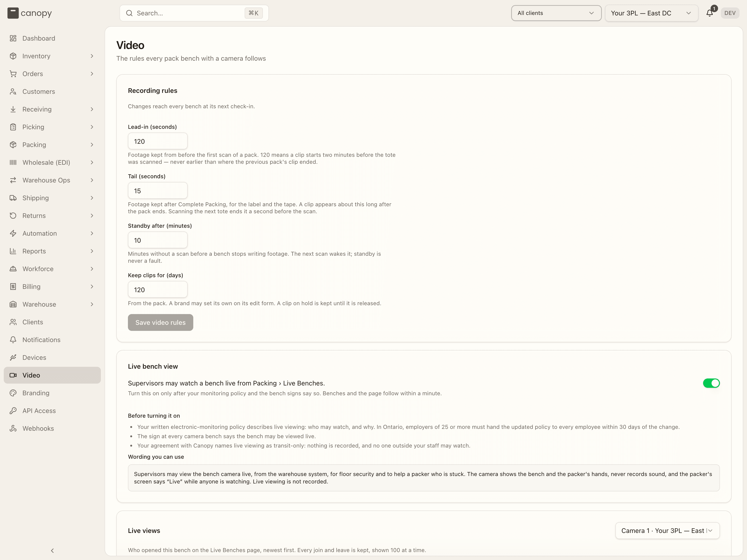
Task: Click the Keep clips for days field
Action: (157, 290)
